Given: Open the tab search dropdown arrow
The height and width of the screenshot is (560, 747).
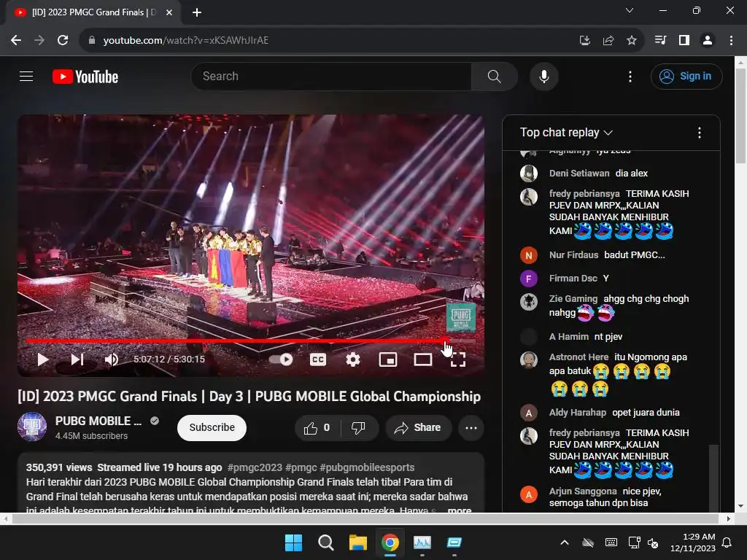Looking at the screenshot, I should pyautogui.click(x=630, y=10).
